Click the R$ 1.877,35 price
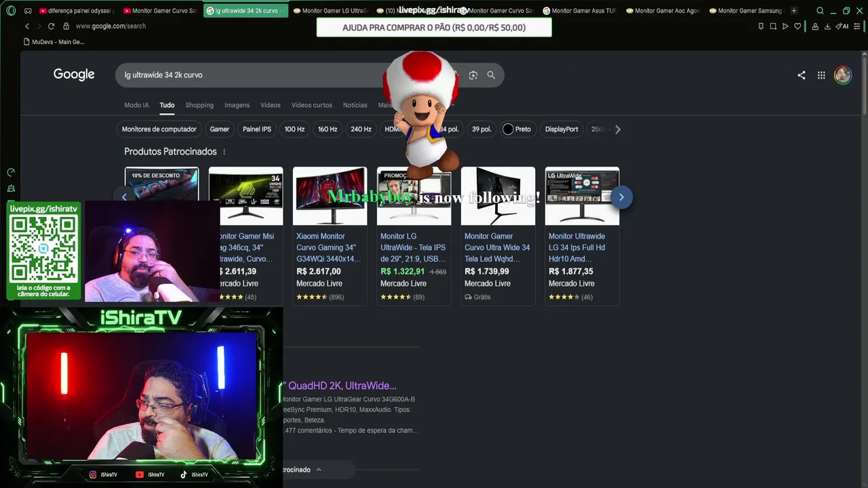Screen dimensions: 868x488 pos(571,272)
